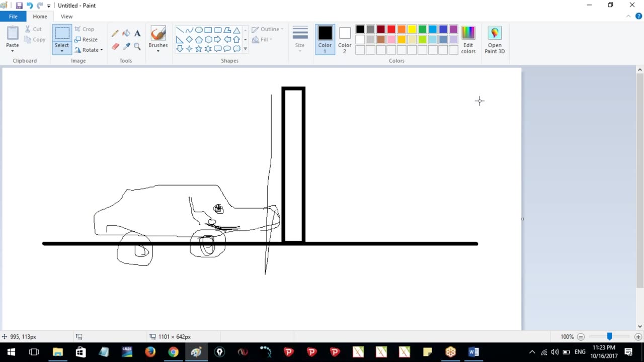This screenshot has width=644, height=362.
Task: Select the Eraser tool
Action: 115,46
